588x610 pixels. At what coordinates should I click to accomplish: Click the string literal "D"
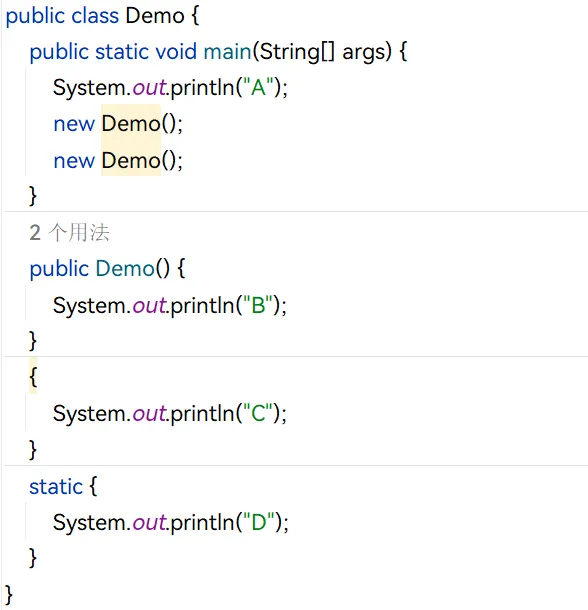pyautogui.click(x=259, y=522)
